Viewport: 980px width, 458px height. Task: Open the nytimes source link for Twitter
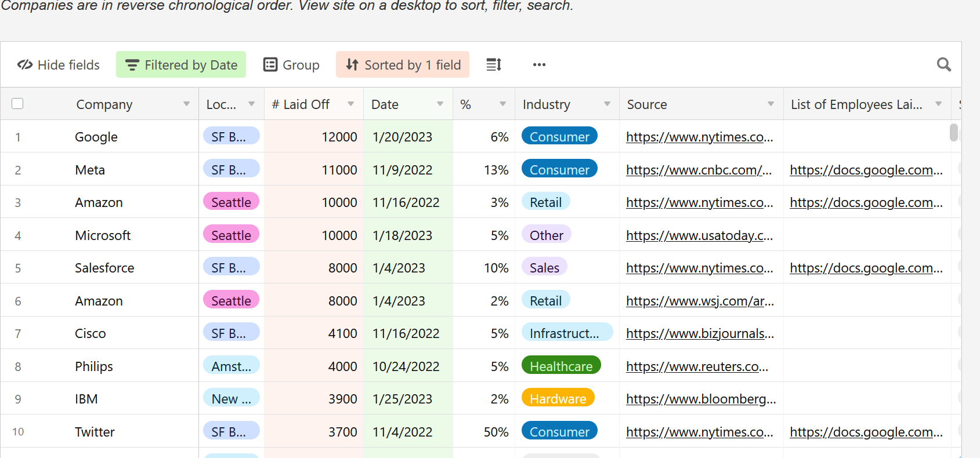pyautogui.click(x=700, y=432)
